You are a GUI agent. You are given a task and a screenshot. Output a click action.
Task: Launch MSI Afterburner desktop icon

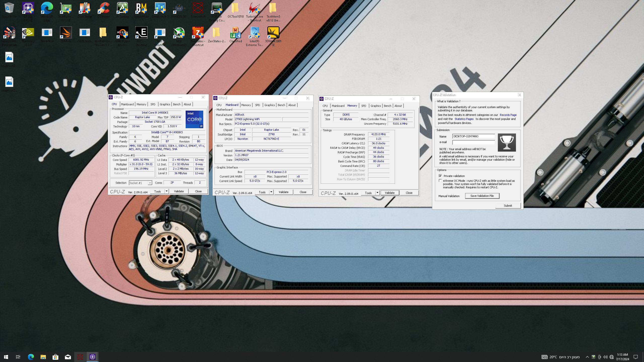(179, 36)
